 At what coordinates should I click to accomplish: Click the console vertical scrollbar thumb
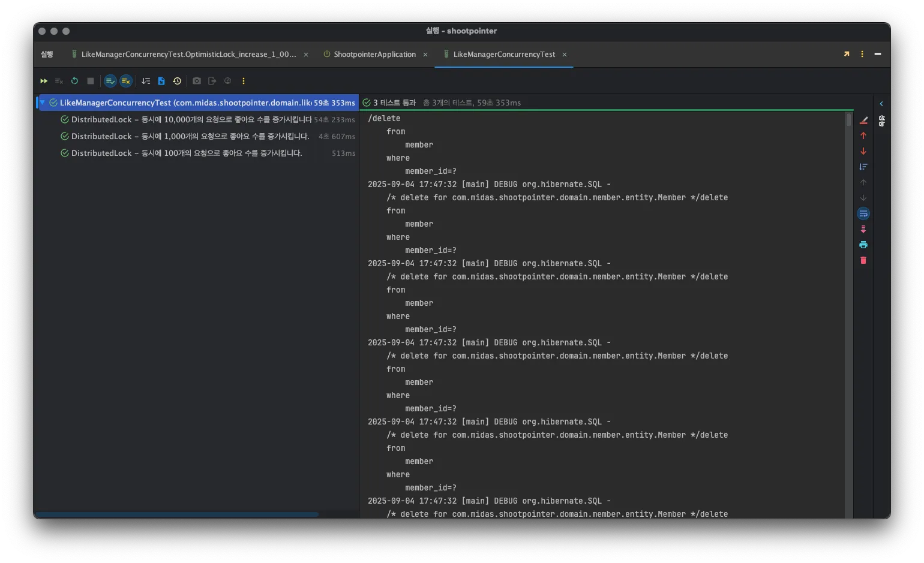[x=849, y=120]
